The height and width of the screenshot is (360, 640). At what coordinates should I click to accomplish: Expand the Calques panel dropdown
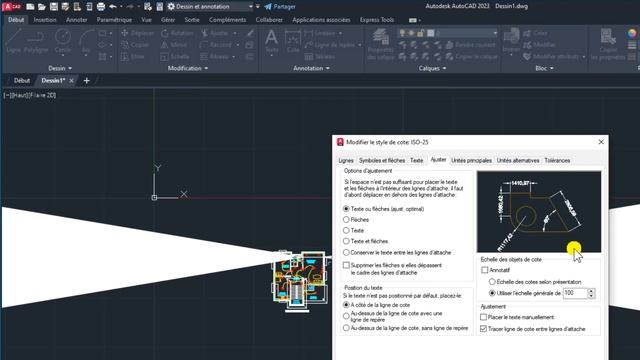432,68
